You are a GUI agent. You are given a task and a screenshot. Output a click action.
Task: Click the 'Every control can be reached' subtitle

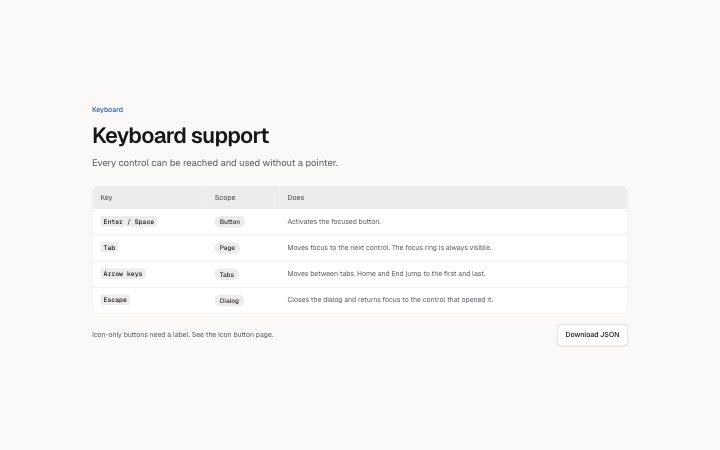pyautogui.click(x=215, y=163)
